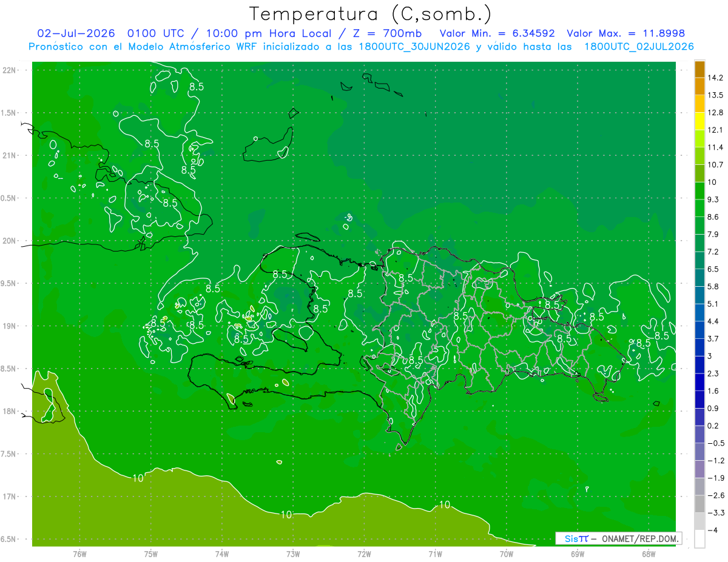The image size is (728, 562).
Task: Click the "68W" longitude axis label
Action: click(649, 554)
